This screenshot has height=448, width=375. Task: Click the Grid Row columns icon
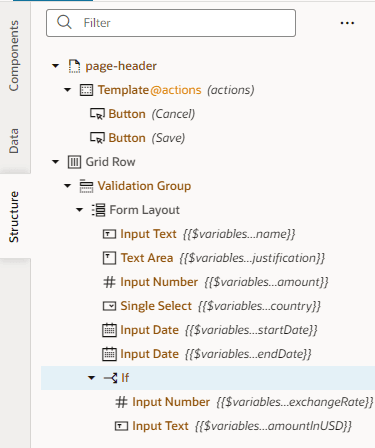(74, 162)
